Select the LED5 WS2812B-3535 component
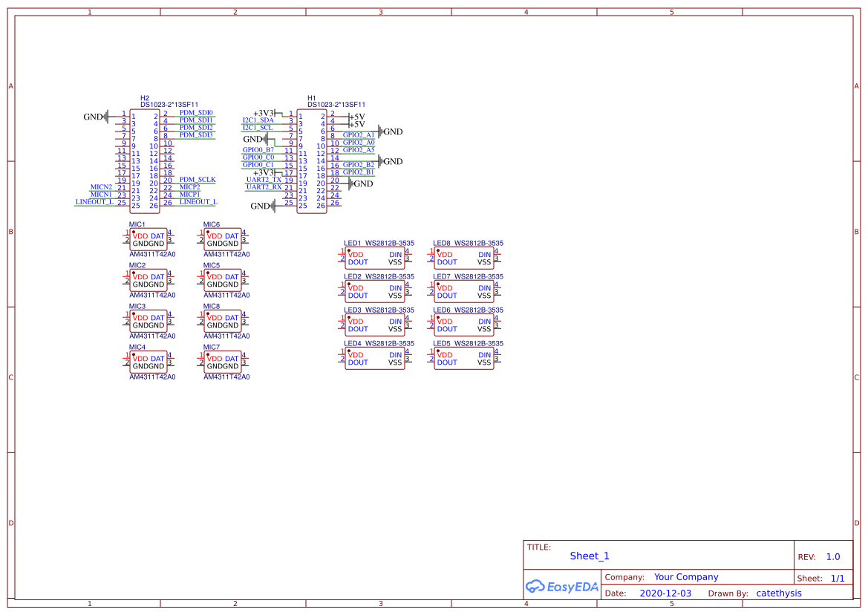Viewport: 868px width, 615px height. (463, 359)
